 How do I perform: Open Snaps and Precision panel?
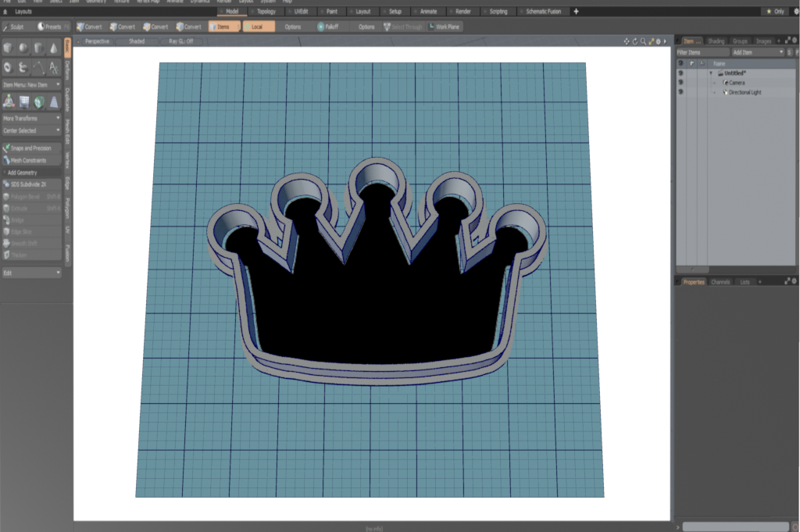tap(31, 148)
